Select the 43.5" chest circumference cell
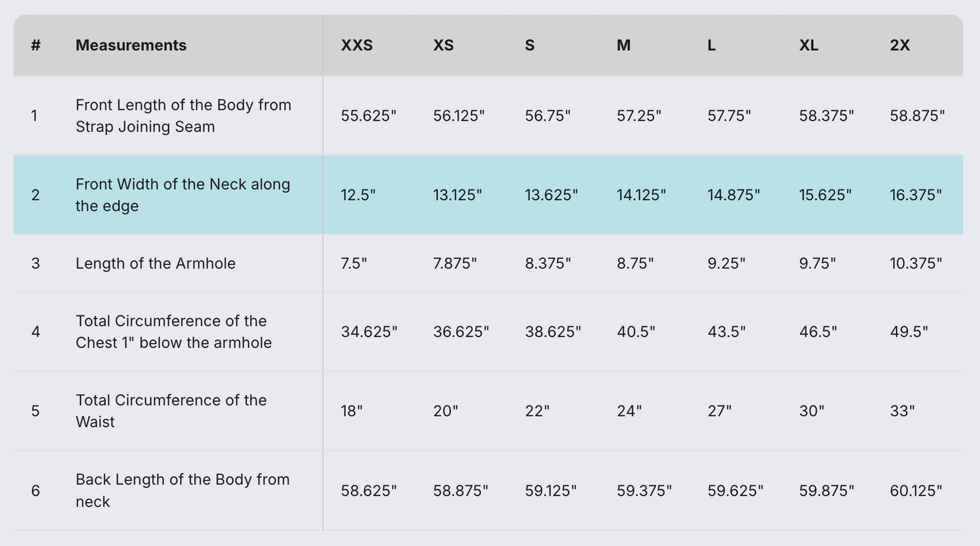This screenshot has width=980, height=546. (726, 332)
